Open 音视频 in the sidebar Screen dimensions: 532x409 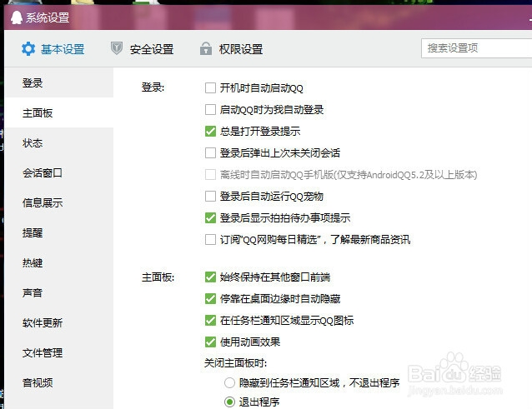click(x=59, y=382)
